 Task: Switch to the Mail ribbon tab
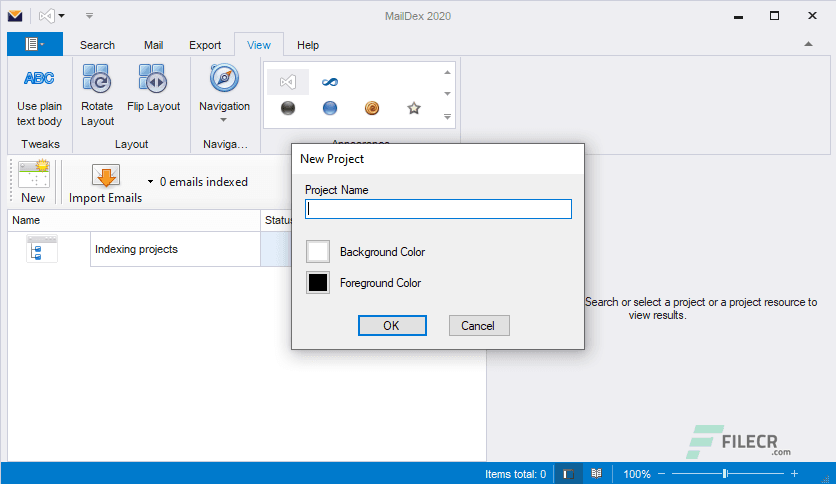click(153, 45)
